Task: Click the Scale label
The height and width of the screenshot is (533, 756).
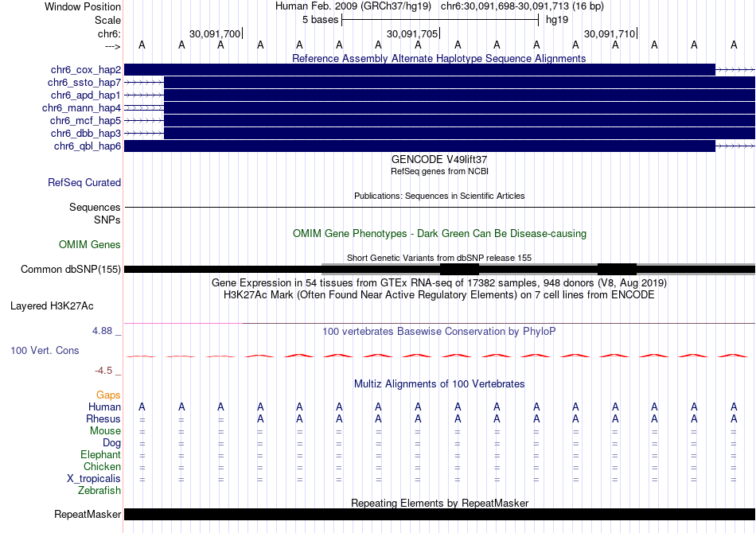Action: 108,20
